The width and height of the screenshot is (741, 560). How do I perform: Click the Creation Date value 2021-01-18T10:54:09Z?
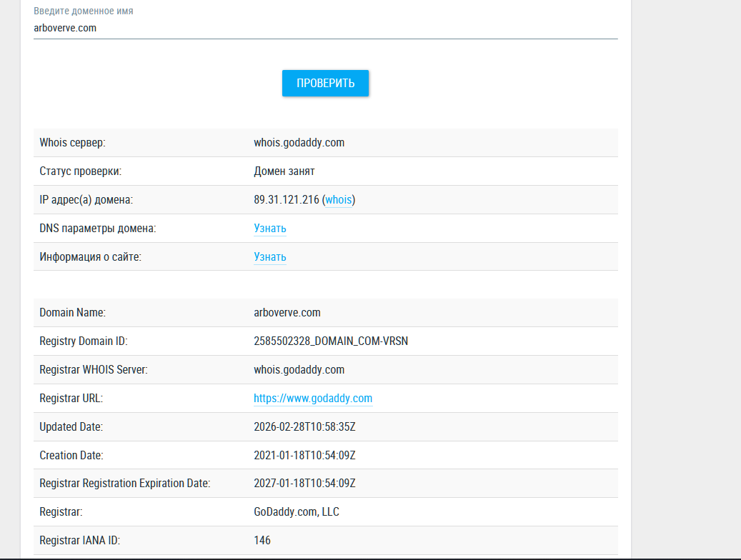(304, 455)
